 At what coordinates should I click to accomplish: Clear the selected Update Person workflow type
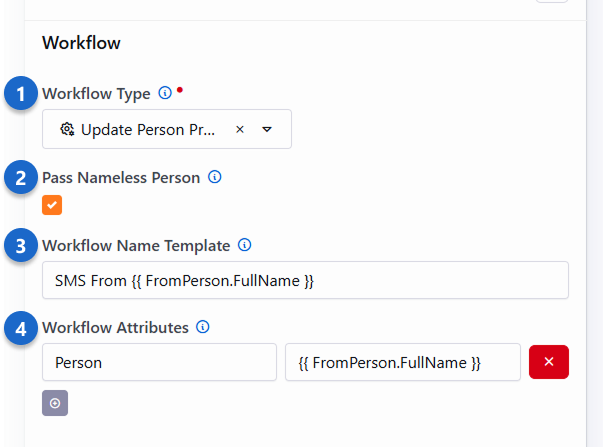click(240, 129)
